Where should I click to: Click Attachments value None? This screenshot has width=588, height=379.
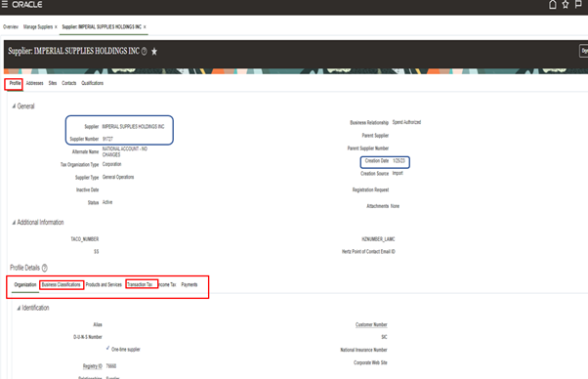(395, 206)
